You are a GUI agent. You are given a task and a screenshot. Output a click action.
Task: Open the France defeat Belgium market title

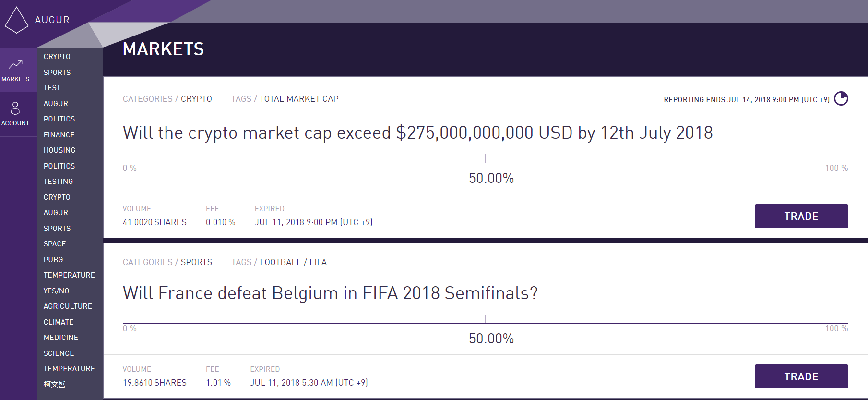pos(330,293)
